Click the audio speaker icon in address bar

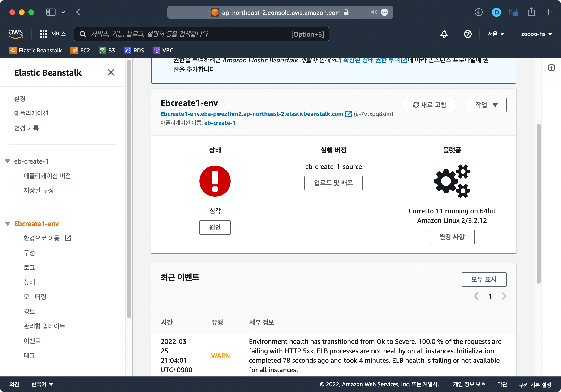[374, 12]
